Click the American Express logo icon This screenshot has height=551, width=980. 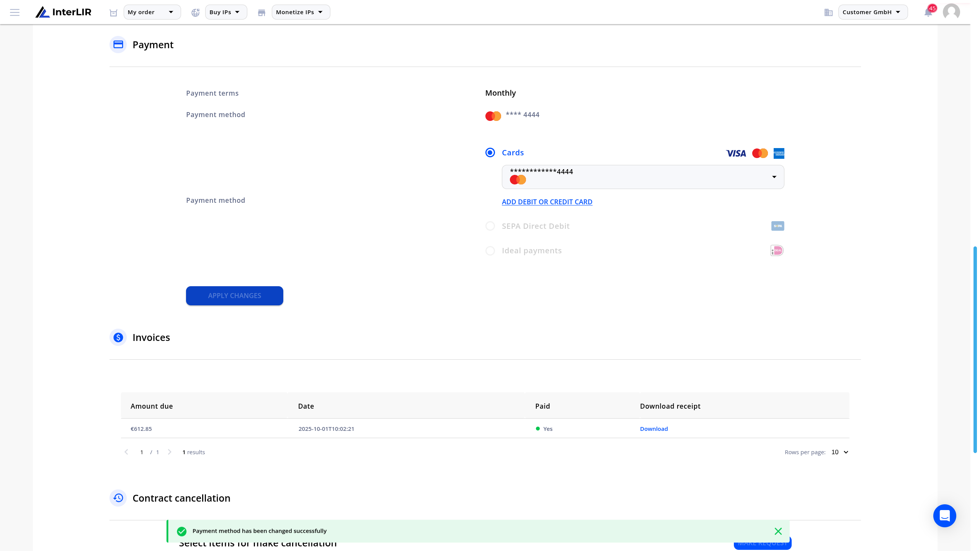point(779,153)
